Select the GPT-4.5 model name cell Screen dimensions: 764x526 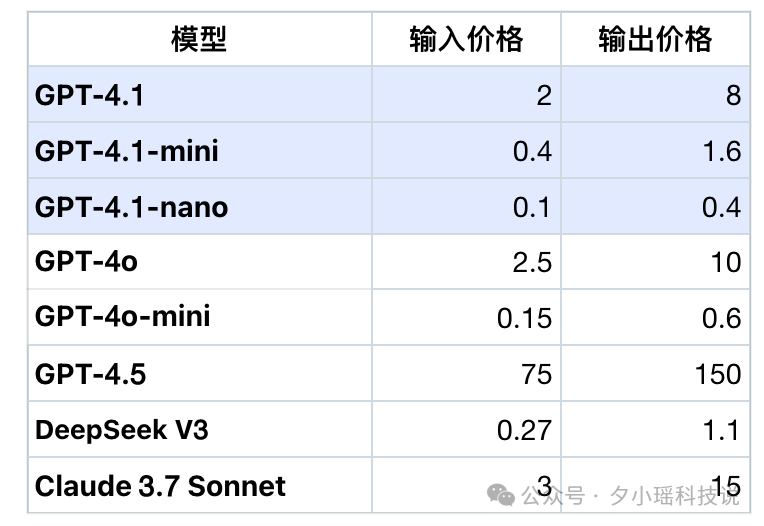[90, 374]
